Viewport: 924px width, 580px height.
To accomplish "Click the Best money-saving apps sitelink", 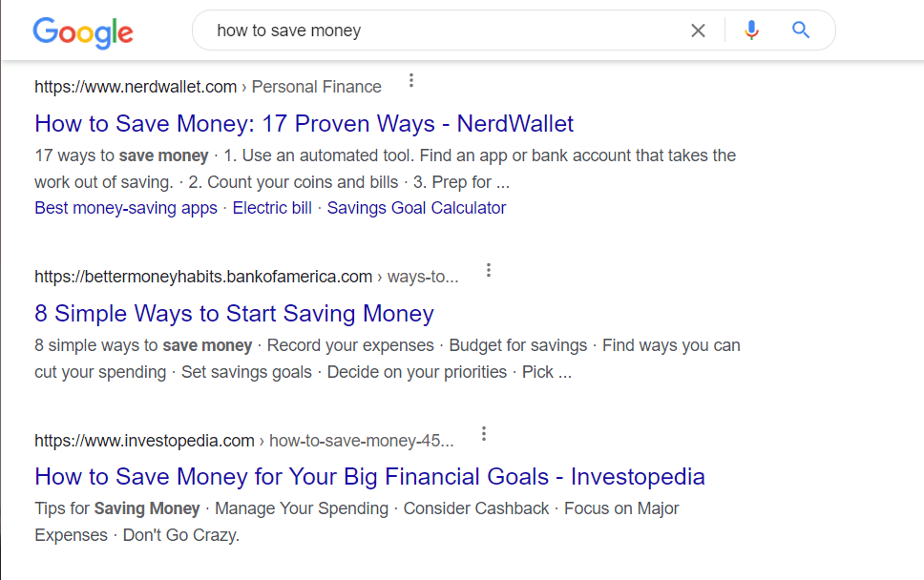I will [125, 207].
